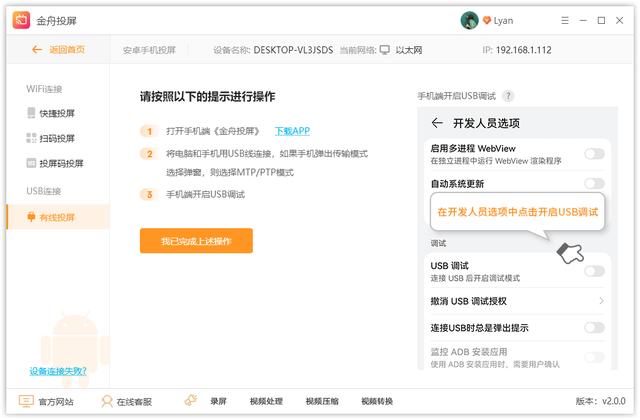The width and height of the screenshot is (640, 420).
Task: Click the question mark help icon beside 手机端开启USB调试
Action: [508, 96]
